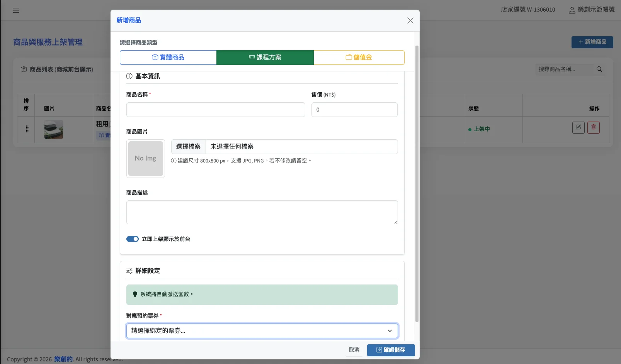The height and width of the screenshot is (364, 621).
Task: Click the edit pencil icon in product row
Action: pos(578,127)
